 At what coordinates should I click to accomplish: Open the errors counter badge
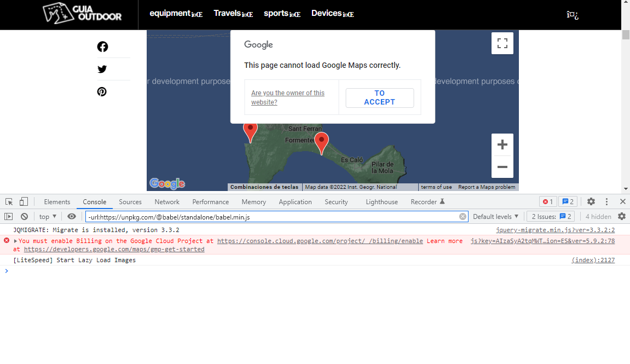click(x=548, y=201)
